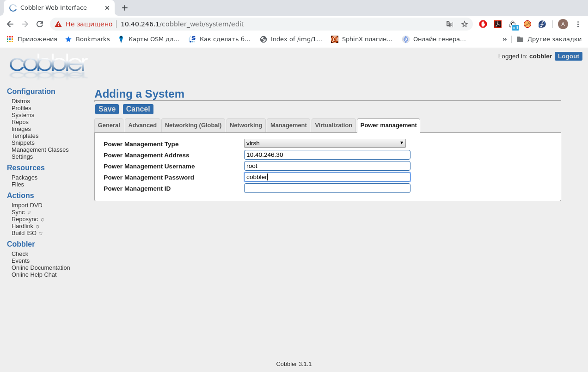588x372 pixels.
Task: Open the Chrome three-dot menu
Action: [578, 24]
